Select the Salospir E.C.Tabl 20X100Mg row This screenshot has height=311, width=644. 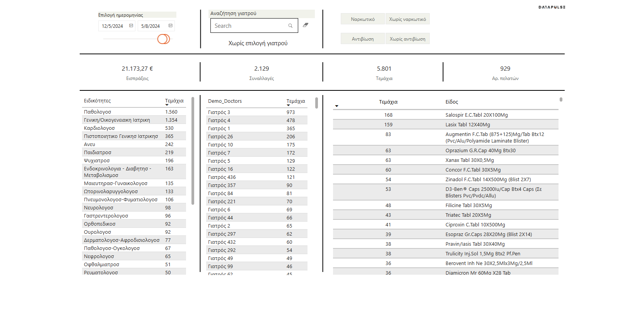(446, 115)
